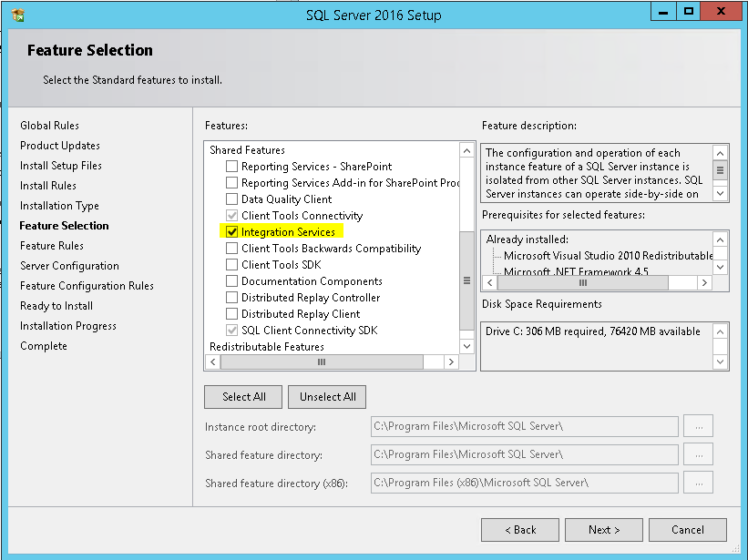Click down arrow in Prerequisites scrollbar
The width and height of the screenshot is (748, 560).
tap(720, 267)
